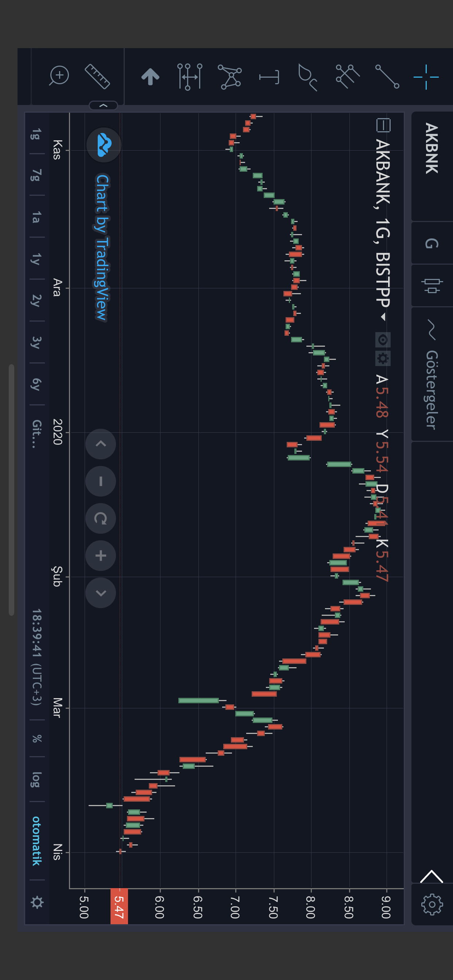Reset the chart view with the circular arrow
The width and height of the screenshot is (453, 980).
pyautogui.click(x=101, y=518)
